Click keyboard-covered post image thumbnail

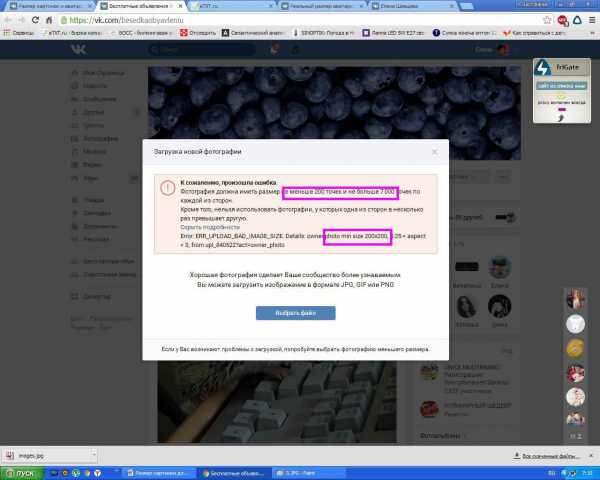pos(277,402)
